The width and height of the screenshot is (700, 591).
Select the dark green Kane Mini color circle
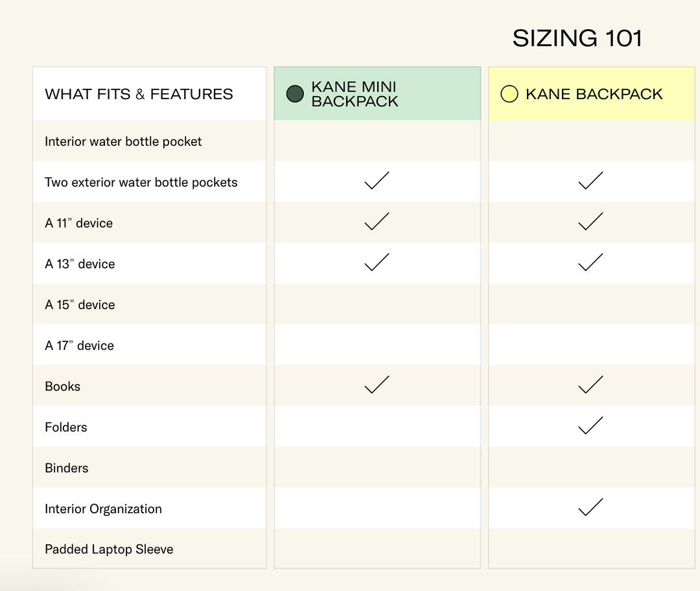tap(295, 94)
